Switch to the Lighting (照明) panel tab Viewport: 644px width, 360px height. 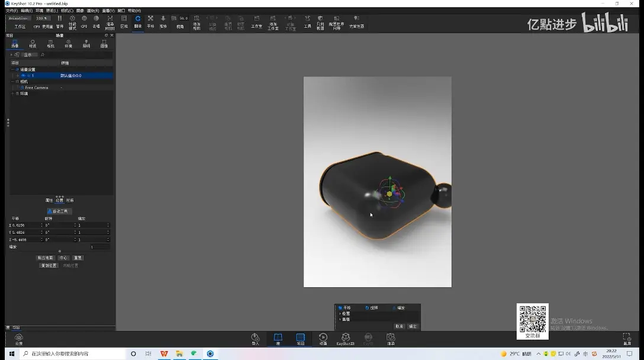point(86,44)
